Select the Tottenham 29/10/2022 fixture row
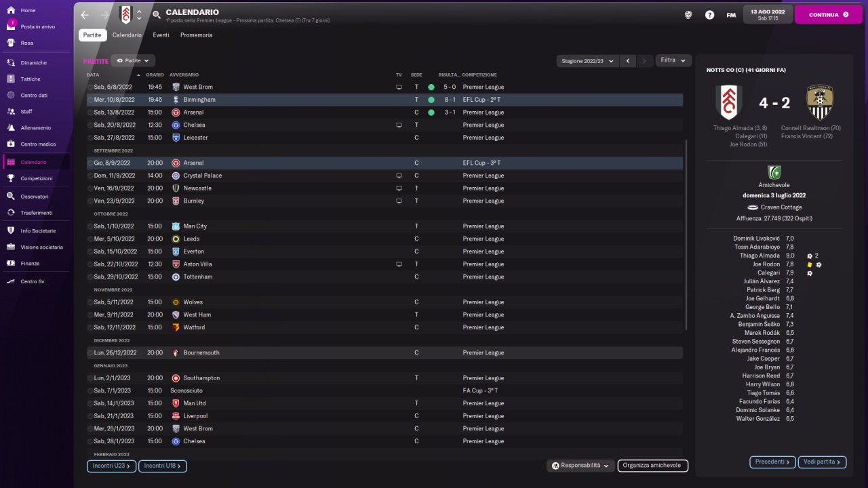Image resolution: width=868 pixels, height=488 pixels. tap(384, 277)
